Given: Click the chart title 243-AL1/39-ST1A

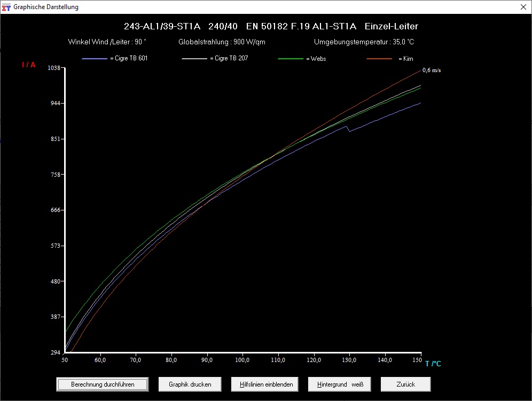Looking at the screenshot, I should (x=162, y=26).
